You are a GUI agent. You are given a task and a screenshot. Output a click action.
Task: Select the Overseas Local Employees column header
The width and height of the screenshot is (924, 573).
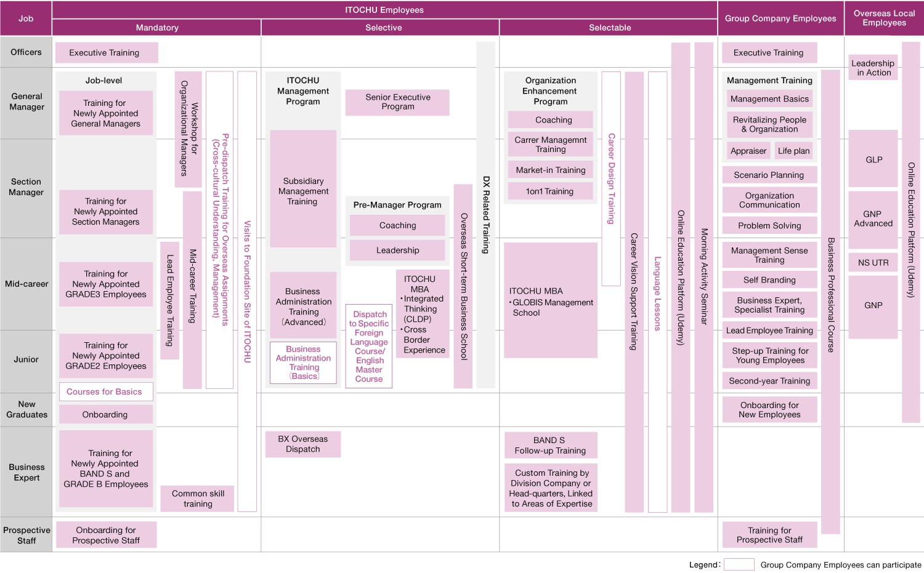[x=884, y=18]
